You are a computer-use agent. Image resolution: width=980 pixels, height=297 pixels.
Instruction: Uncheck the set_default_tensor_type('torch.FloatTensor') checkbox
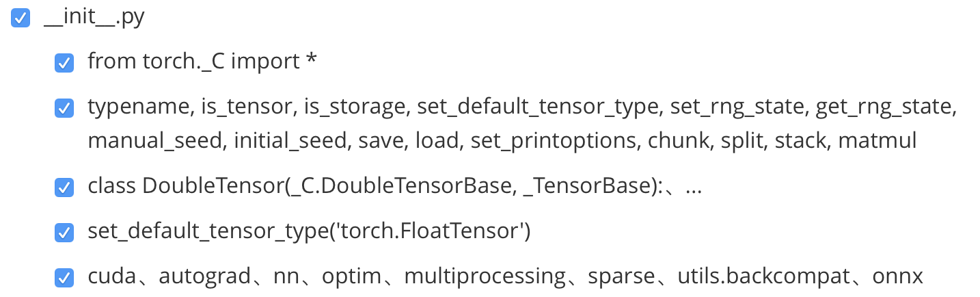(64, 233)
